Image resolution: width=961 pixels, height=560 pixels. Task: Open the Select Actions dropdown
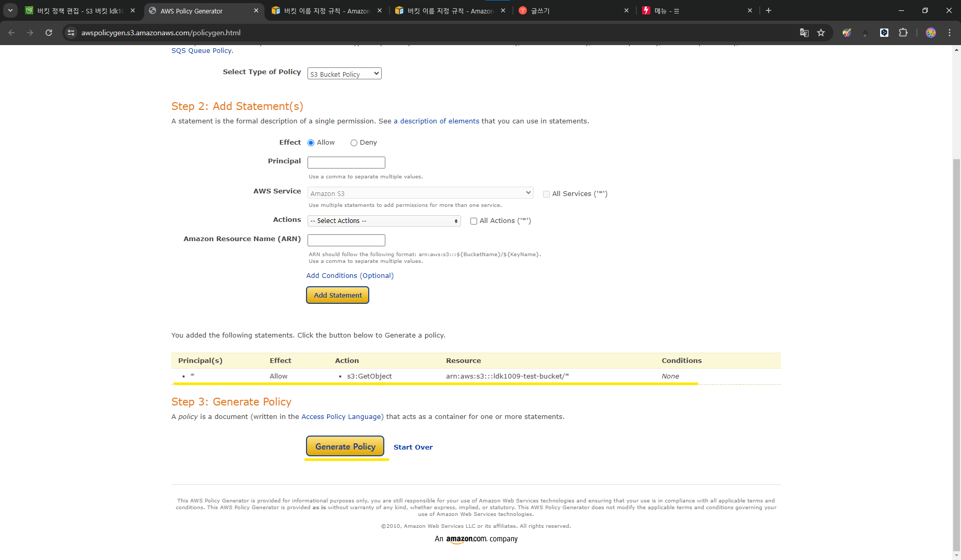[384, 221]
